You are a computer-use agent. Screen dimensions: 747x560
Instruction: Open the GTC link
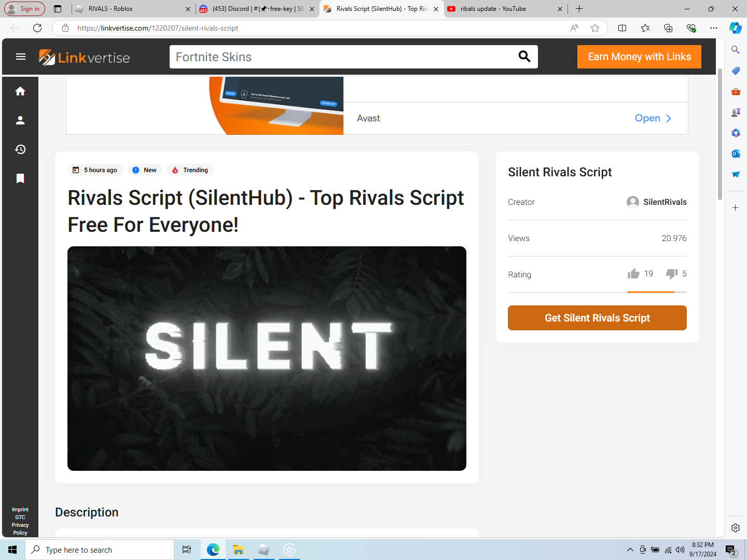pos(20,517)
